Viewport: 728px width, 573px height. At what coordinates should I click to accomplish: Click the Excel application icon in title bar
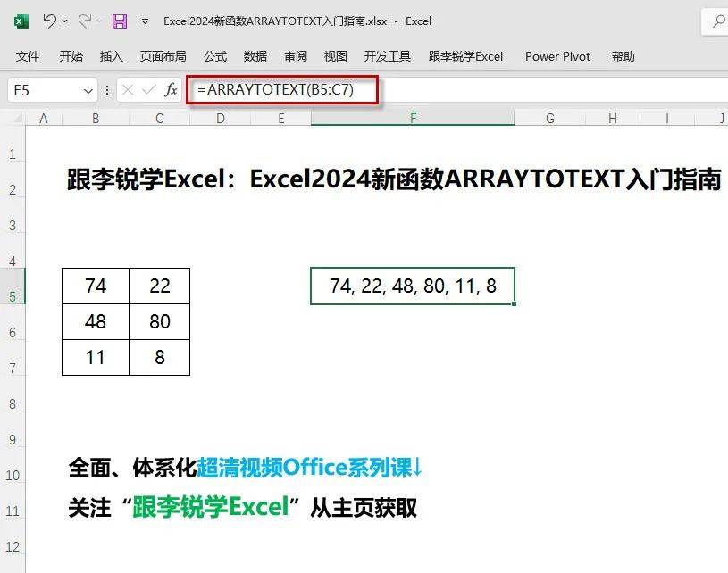(20, 21)
